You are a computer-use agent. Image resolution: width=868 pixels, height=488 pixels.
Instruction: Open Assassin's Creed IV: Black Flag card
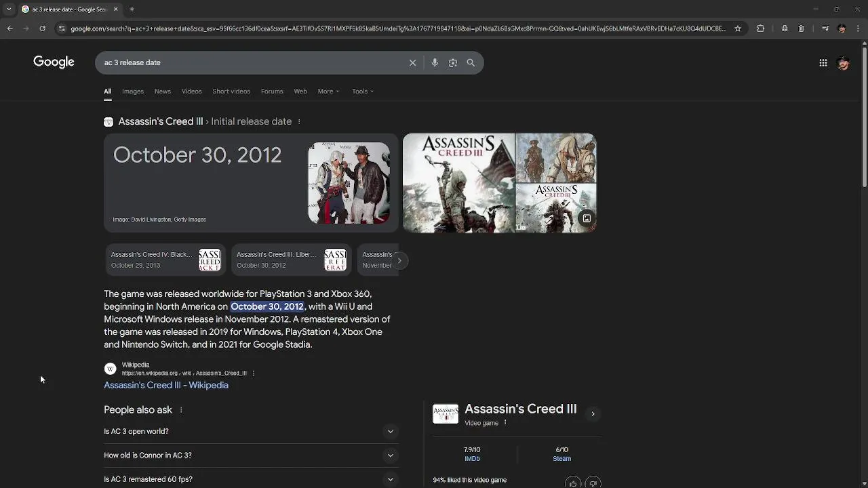click(166, 260)
